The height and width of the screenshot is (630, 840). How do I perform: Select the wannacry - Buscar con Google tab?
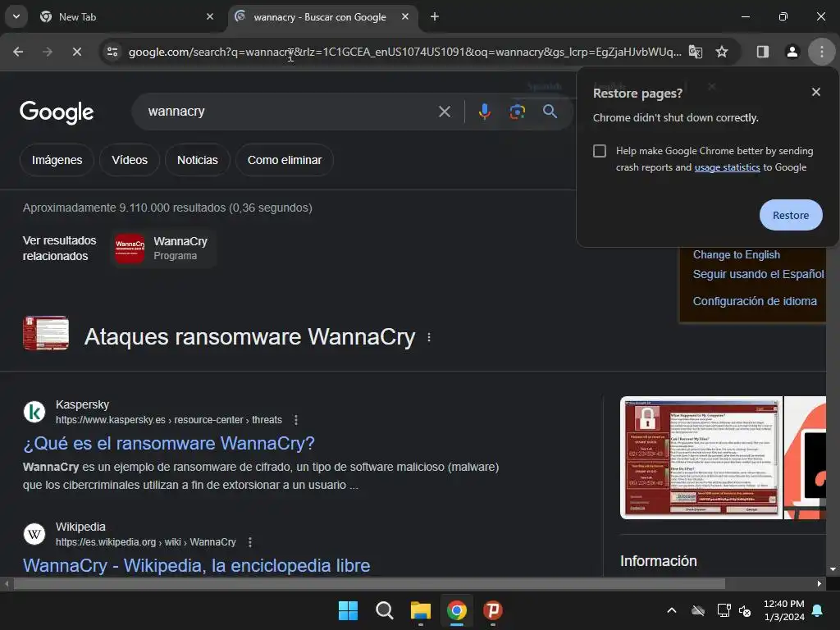coord(322,16)
